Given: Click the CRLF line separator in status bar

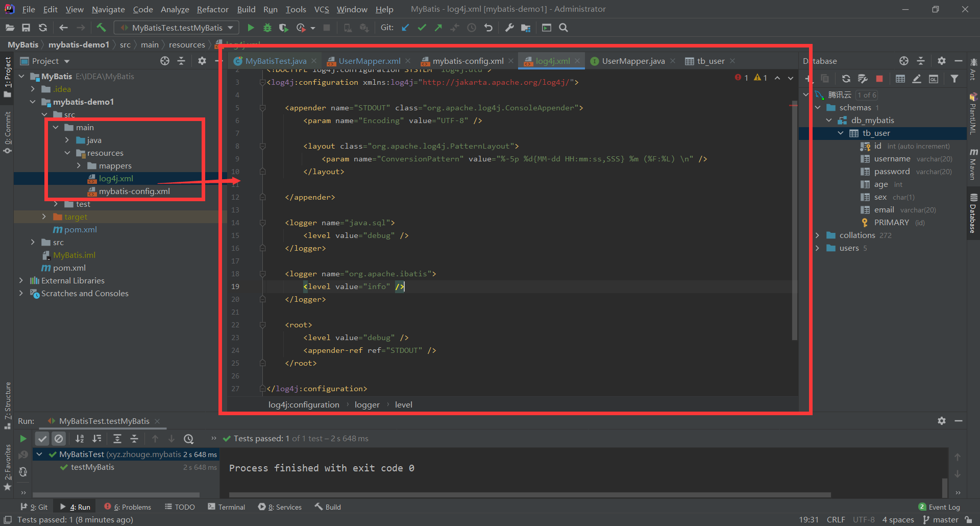Looking at the screenshot, I should (836, 520).
